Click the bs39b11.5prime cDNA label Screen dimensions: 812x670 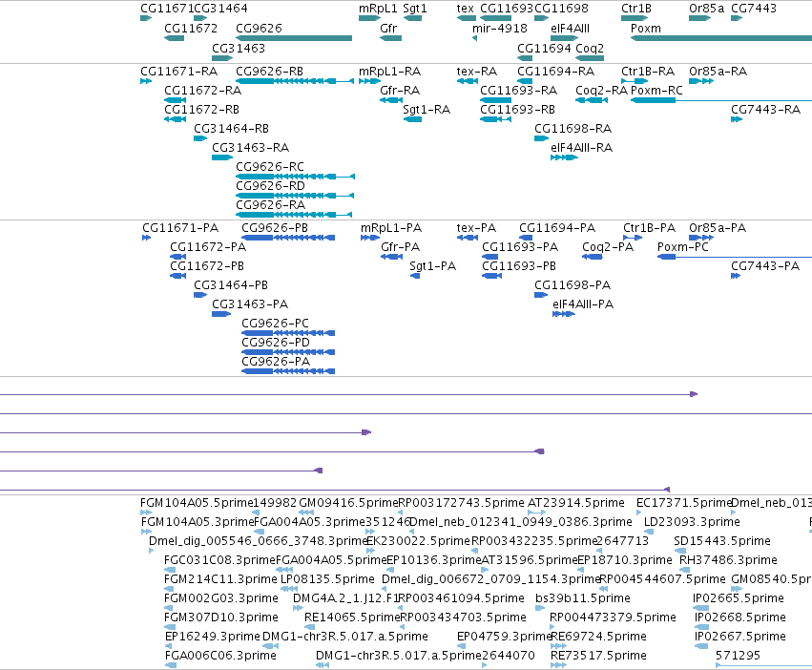coord(583,598)
